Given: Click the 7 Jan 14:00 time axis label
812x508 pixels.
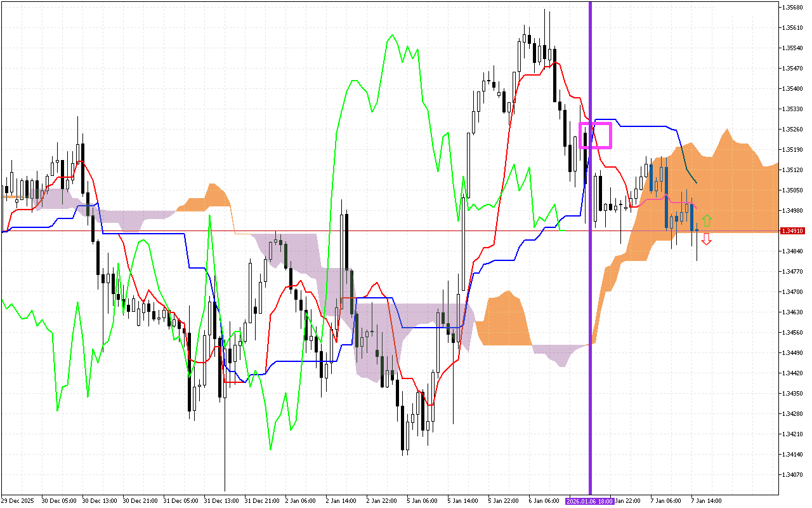Looking at the screenshot, I should 706,500.
